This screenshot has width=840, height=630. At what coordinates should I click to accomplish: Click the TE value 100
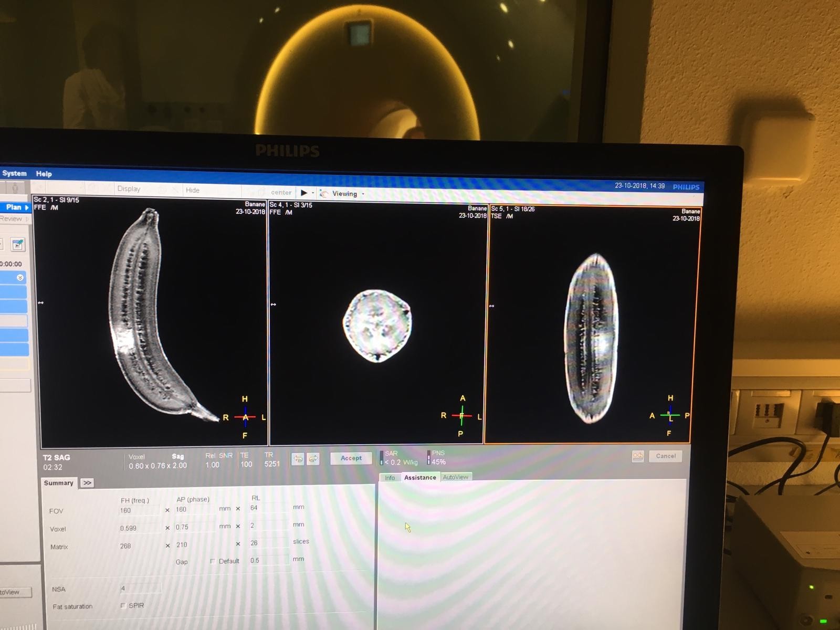(x=246, y=464)
